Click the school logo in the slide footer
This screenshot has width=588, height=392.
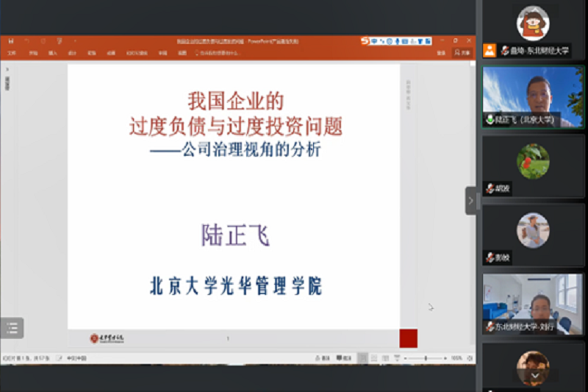(x=107, y=338)
